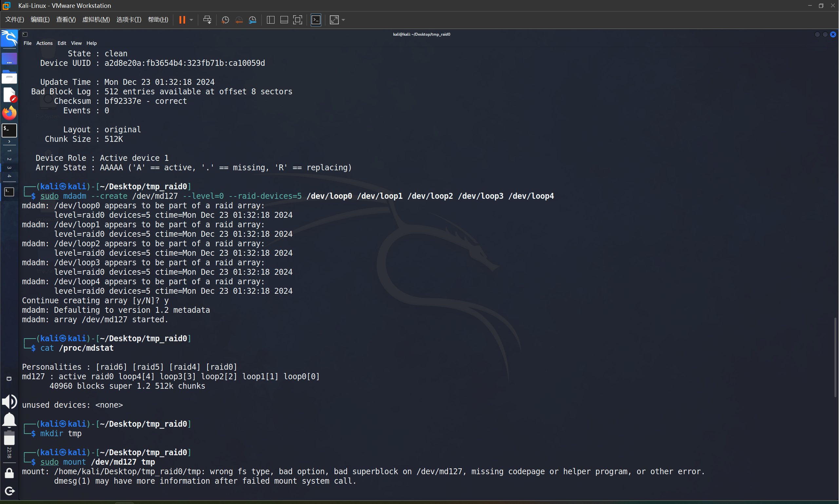
Task: Expand the power options dropdown next to pause
Action: [x=191, y=20]
